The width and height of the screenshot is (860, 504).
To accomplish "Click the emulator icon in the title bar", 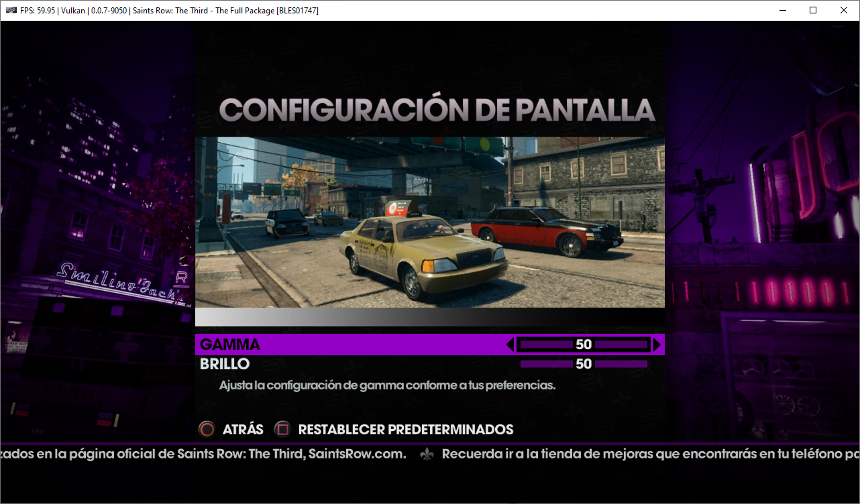I will pos(11,10).
